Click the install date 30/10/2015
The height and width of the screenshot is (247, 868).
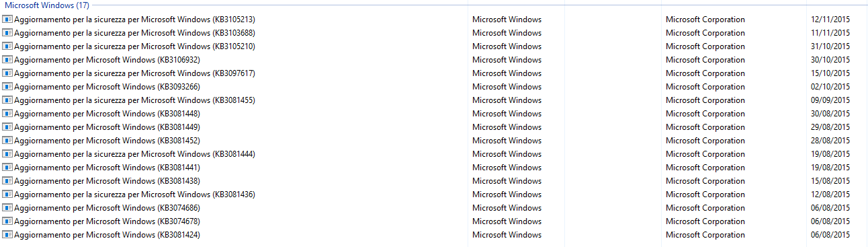point(830,60)
